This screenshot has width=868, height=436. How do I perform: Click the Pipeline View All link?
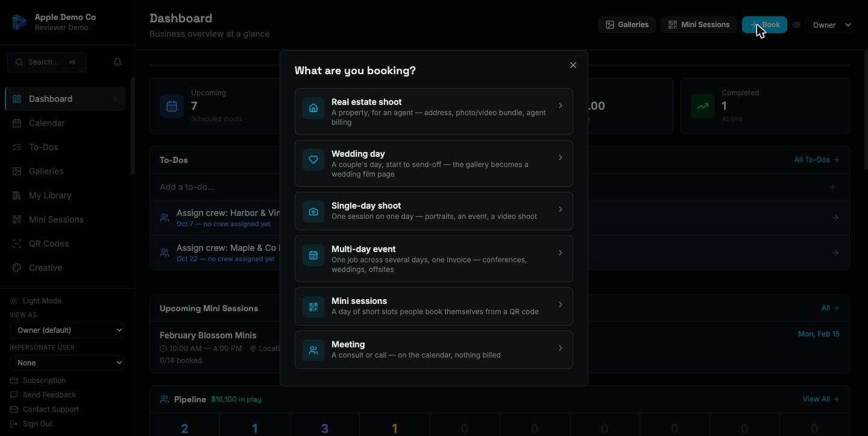pos(820,399)
